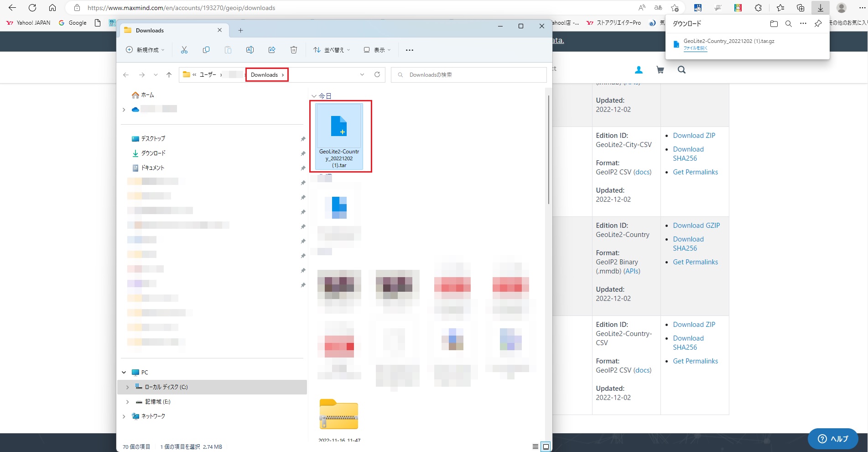Pin the browser downloads panel
The width and height of the screenshot is (868, 452).
tap(818, 24)
